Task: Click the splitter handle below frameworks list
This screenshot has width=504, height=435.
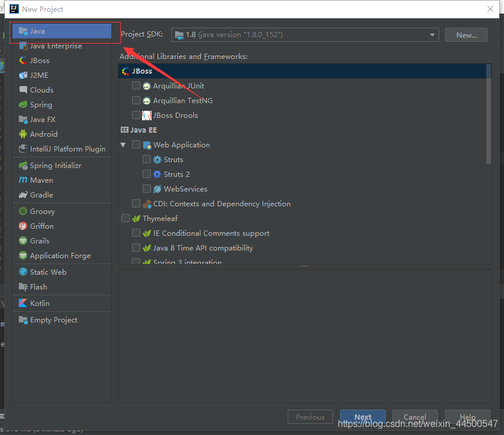Action: [304, 266]
